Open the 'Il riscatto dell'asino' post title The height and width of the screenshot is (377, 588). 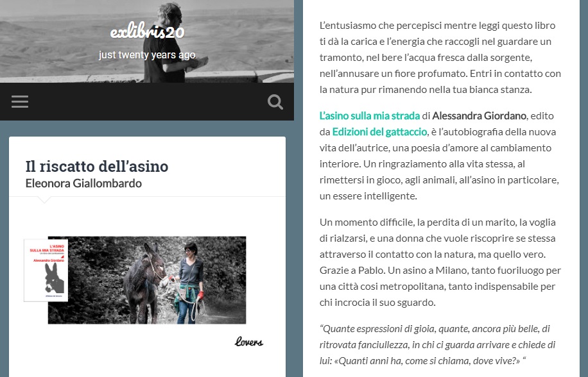(97, 167)
